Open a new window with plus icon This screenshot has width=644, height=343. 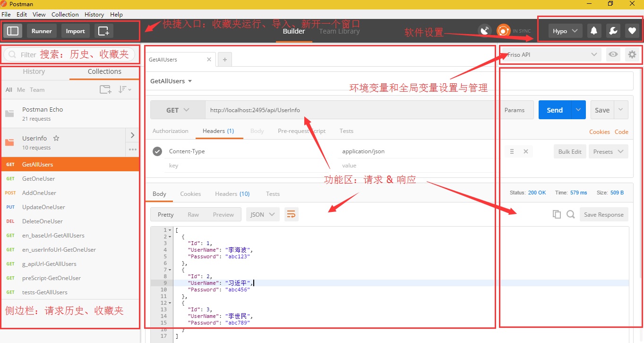tap(103, 31)
